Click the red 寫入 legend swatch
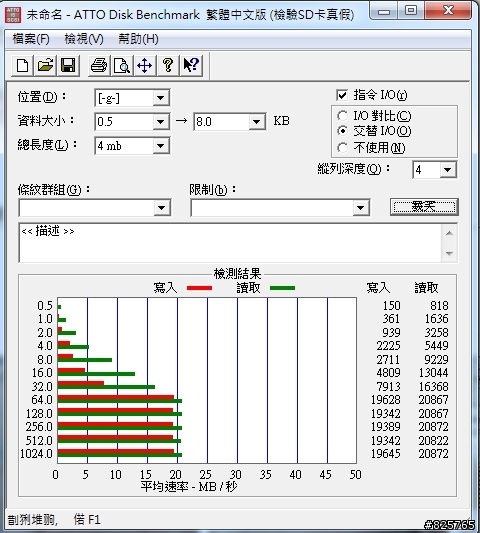480x533 pixels. point(200,288)
